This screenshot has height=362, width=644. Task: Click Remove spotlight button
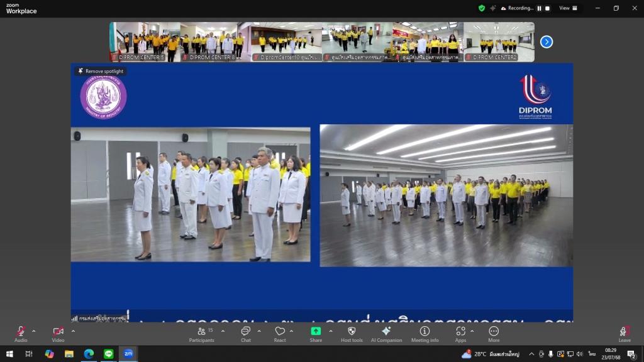(101, 71)
